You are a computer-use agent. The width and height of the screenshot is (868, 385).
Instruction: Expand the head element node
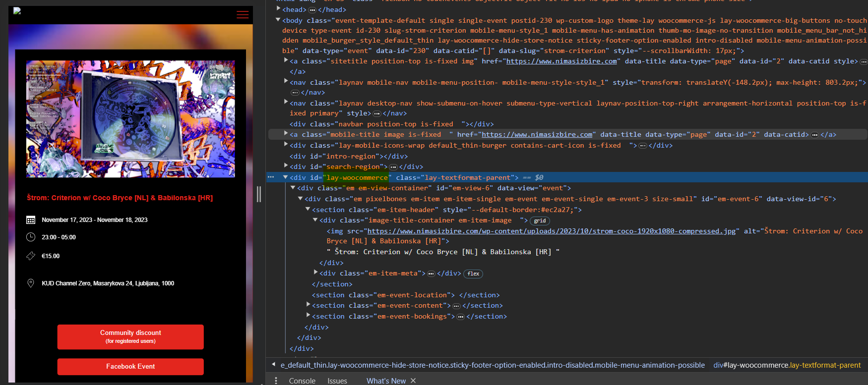(278, 9)
